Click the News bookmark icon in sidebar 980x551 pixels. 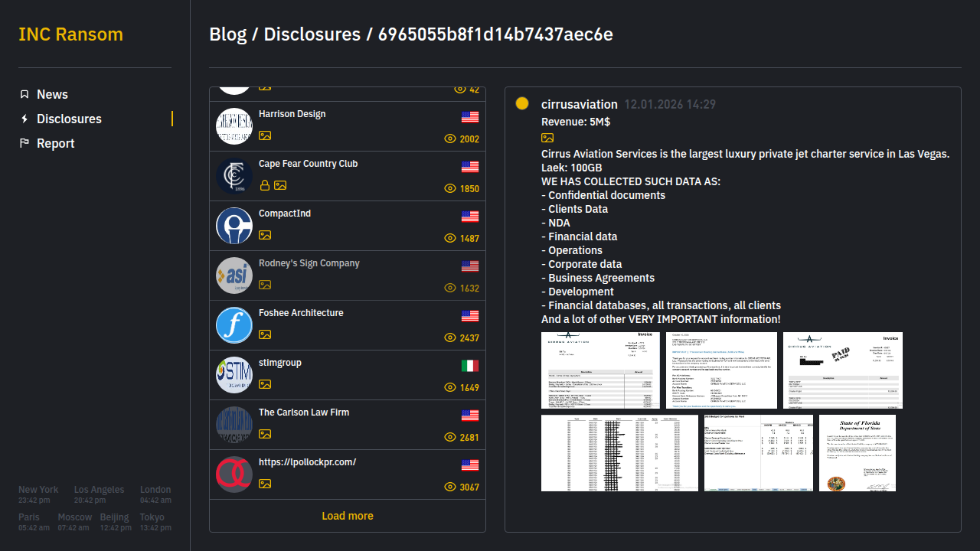coord(24,94)
